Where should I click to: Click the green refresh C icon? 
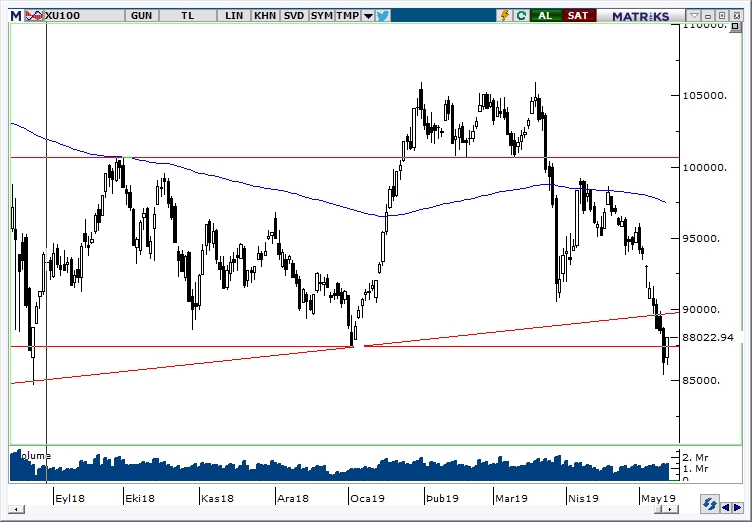(521, 16)
